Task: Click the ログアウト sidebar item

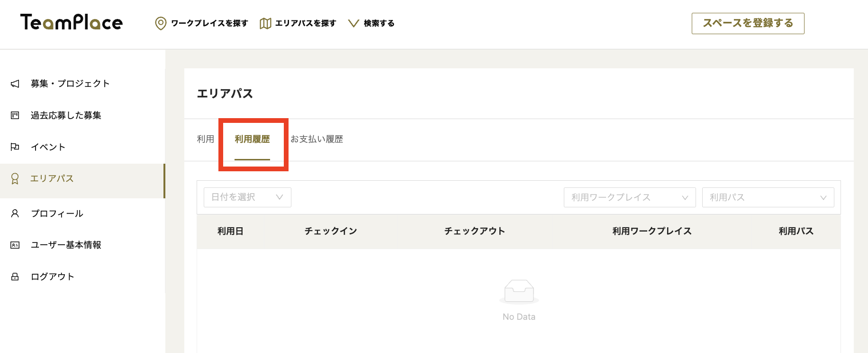Action: click(53, 277)
